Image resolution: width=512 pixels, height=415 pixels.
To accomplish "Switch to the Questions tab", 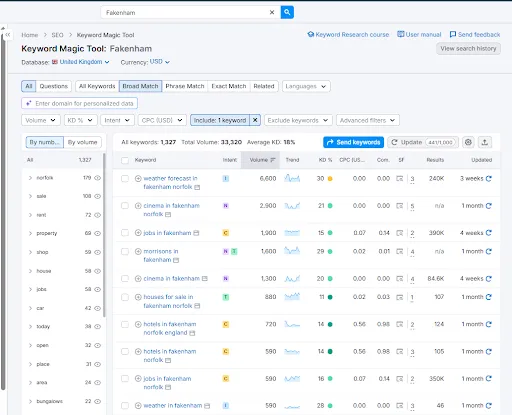I will tap(54, 86).
